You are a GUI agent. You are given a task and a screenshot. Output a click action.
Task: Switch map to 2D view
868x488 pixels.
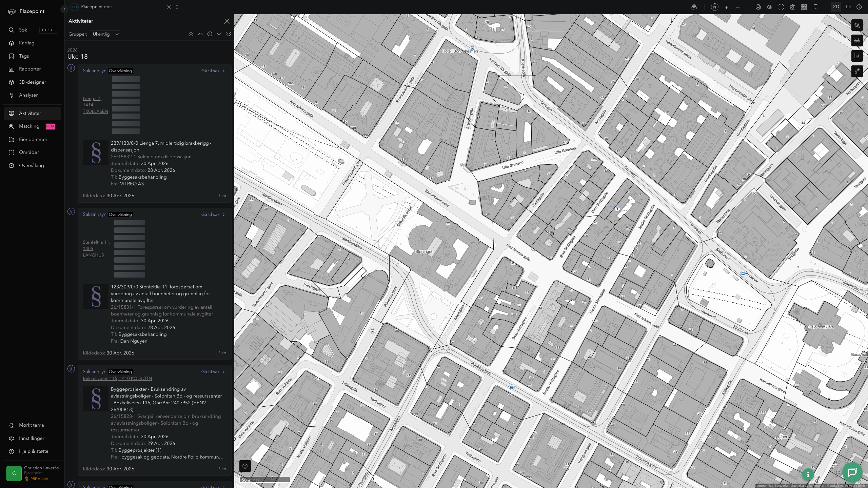[x=836, y=7]
